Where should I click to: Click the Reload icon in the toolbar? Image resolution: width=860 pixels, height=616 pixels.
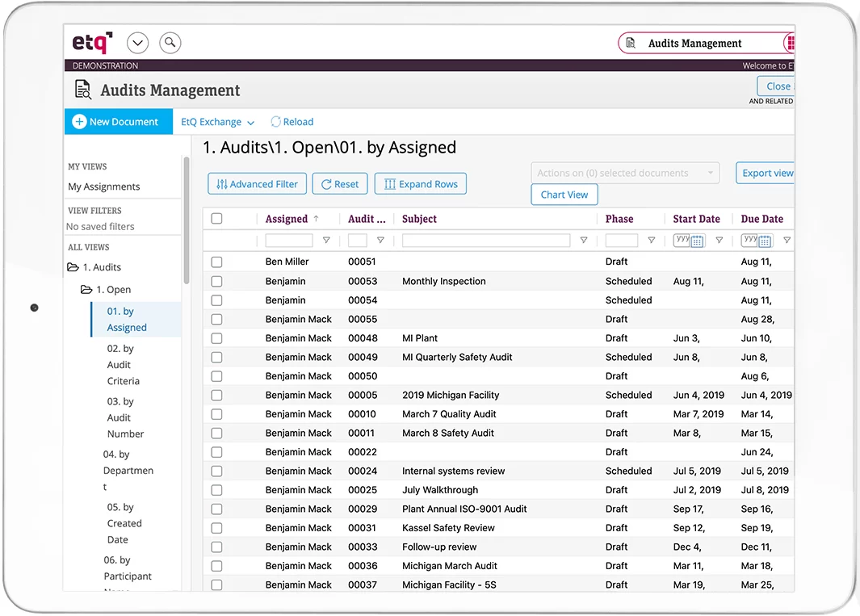click(275, 122)
